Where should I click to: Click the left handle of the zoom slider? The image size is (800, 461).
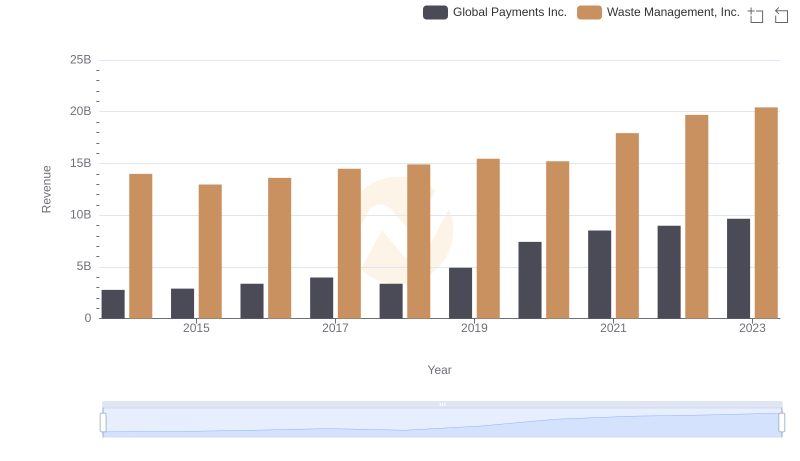(x=103, y=423)
